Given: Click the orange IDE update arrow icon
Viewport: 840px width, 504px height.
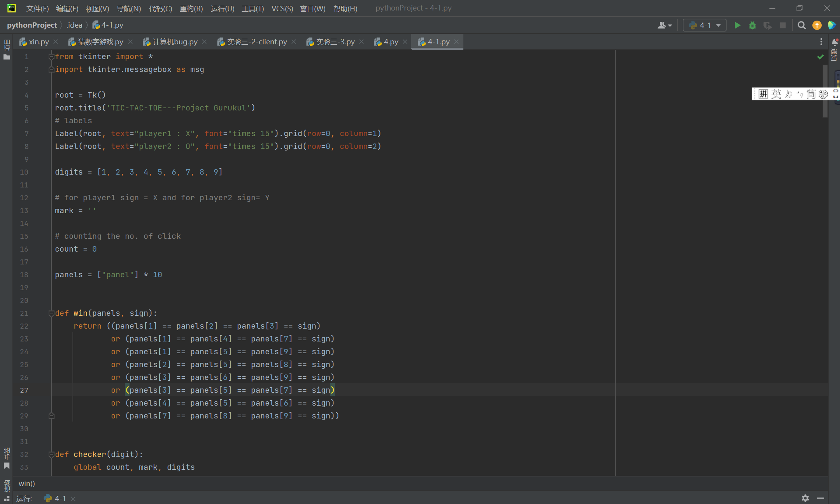Looking at the screenshot, I should click(x=817, y=25).
